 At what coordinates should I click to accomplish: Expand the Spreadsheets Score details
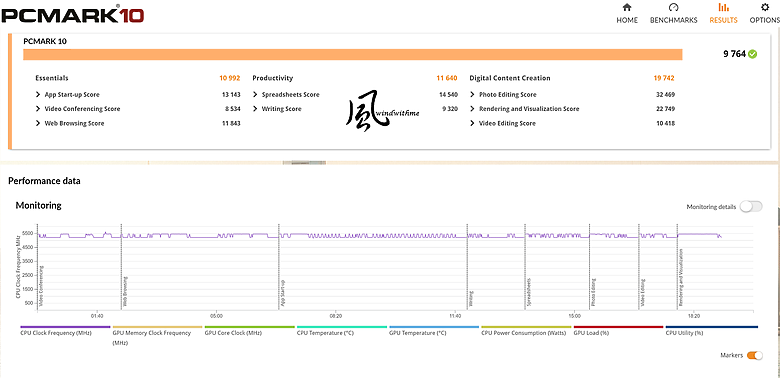[355, 94]
